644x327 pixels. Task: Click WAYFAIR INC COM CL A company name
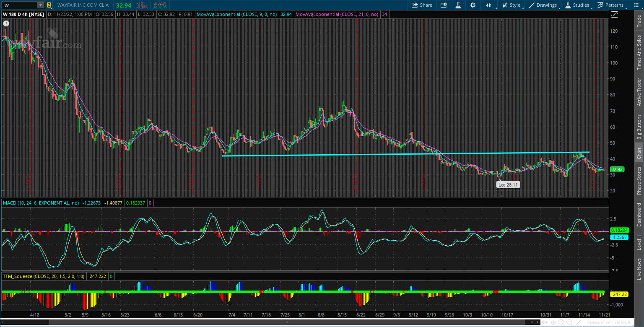click(x=83, y=5)
